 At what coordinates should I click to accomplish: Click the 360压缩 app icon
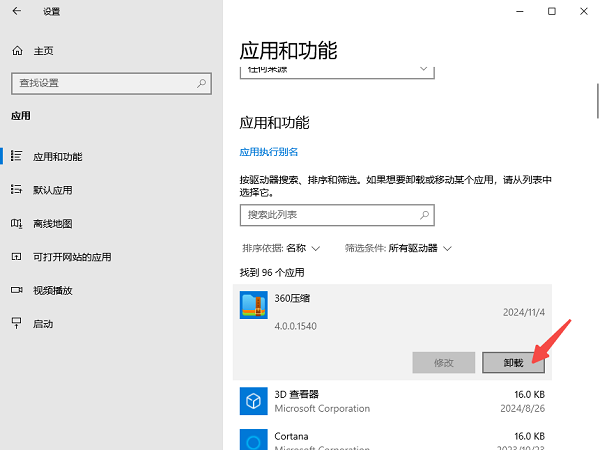[x=254, y=305]
